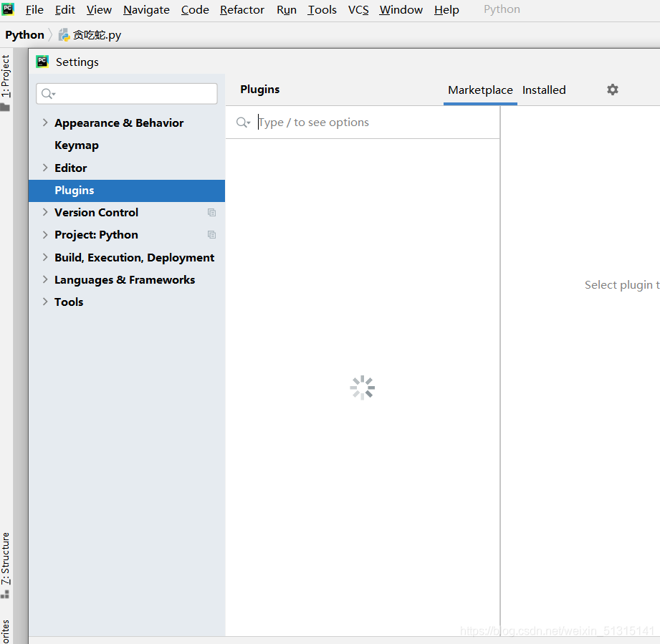Select Editor in settings tree
The image size is (660, 644).
point(71,168)
